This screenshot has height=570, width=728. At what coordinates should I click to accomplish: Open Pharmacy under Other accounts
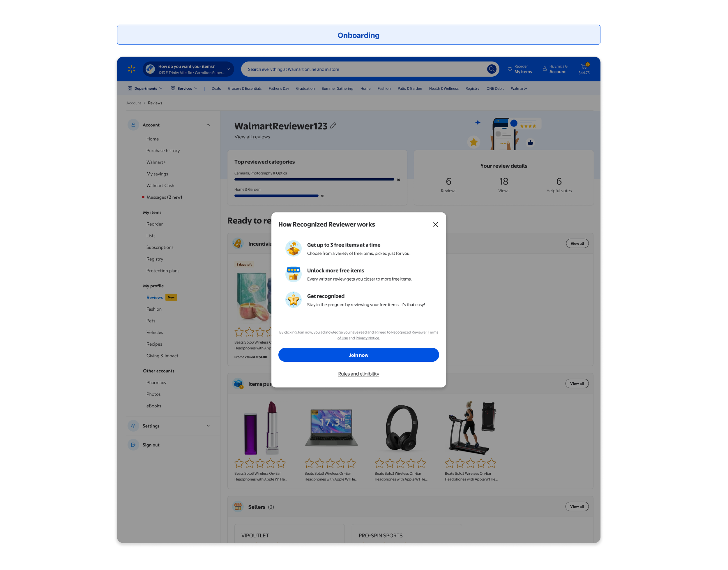click(156, 382)
